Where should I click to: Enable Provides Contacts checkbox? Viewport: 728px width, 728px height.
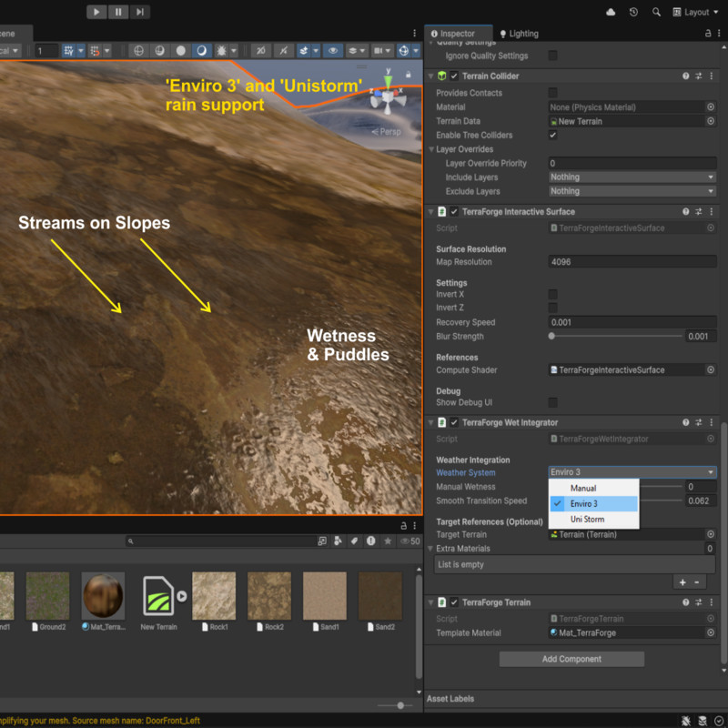[x=552, y=93]
